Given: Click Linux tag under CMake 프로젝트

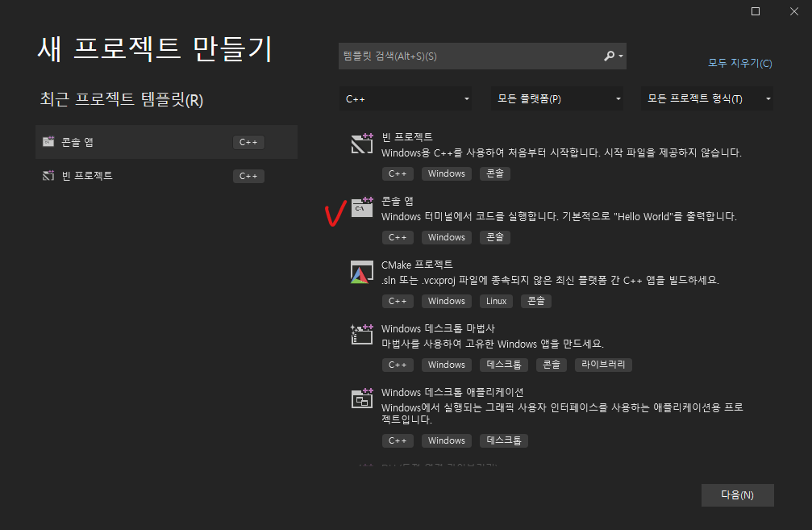Looking at the screenshot, I should [x=496, y=301].
